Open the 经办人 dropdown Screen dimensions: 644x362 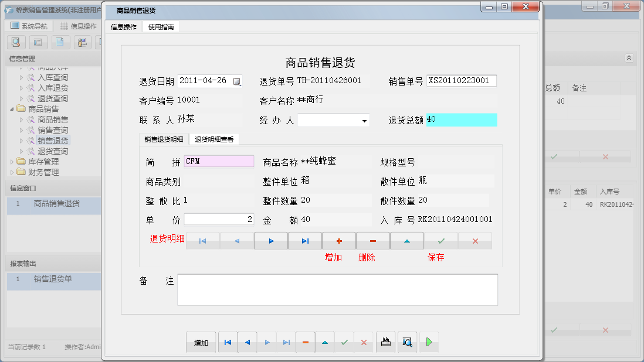coord(364,121)
